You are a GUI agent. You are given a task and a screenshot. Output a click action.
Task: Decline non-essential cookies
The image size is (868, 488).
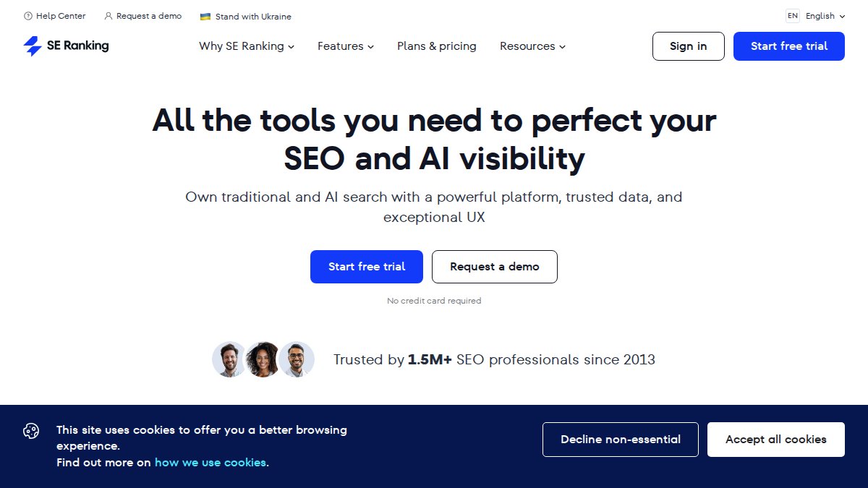(x=620, y=439)
